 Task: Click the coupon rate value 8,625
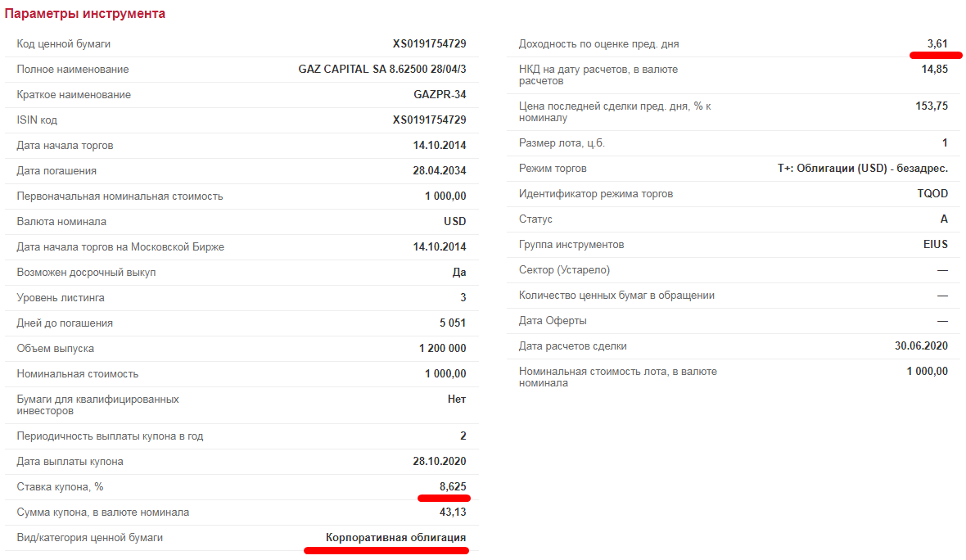[x=452, y=487]
